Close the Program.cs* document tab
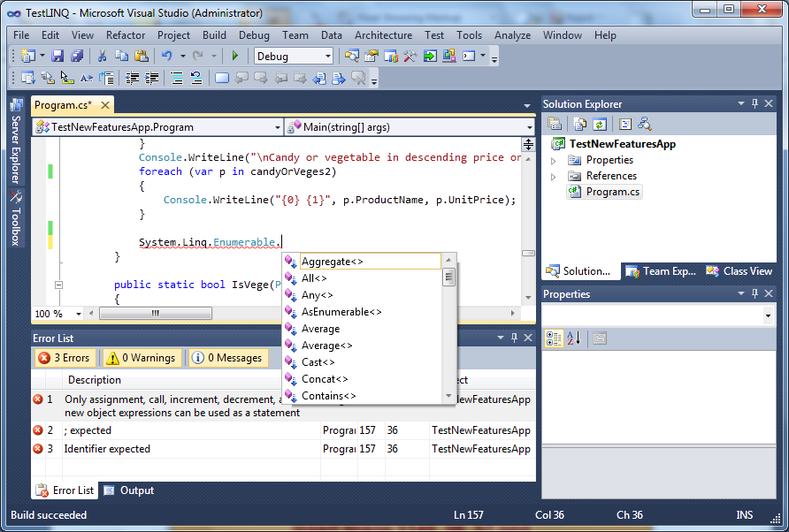 click(105, 105)
